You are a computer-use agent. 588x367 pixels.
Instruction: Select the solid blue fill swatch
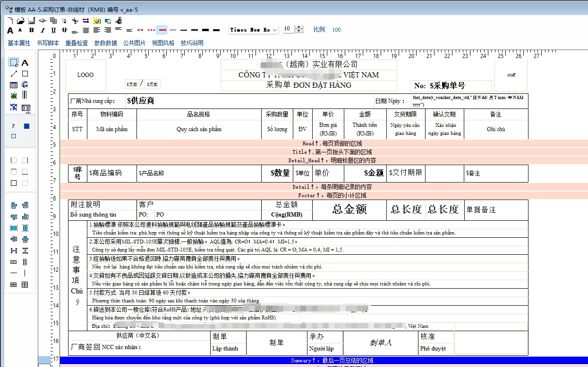click(x=26, y=126)
